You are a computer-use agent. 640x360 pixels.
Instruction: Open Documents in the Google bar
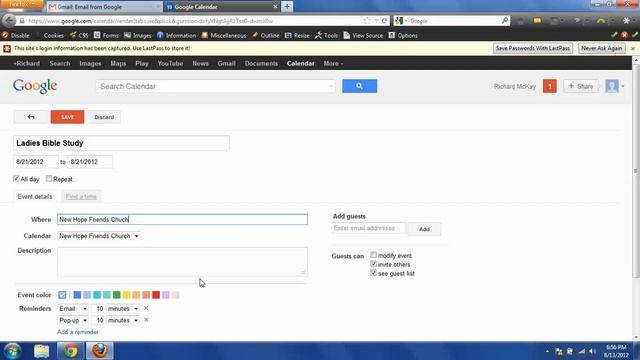pos(261,64)
